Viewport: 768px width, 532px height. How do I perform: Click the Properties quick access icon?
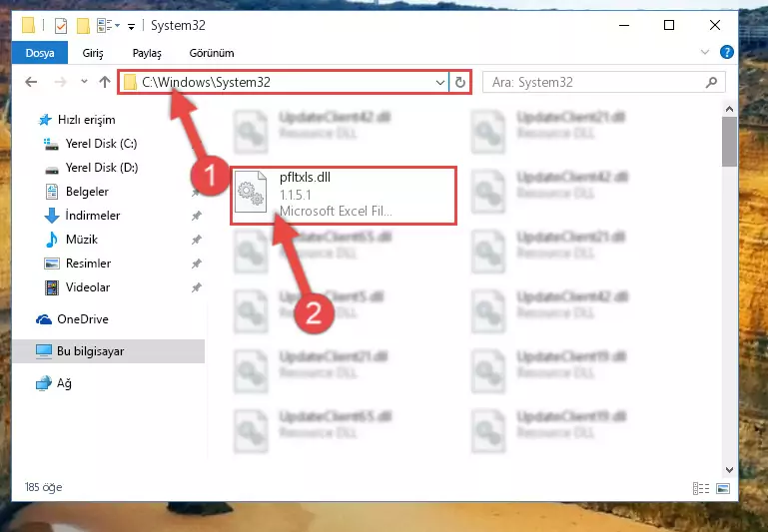[61, 25]
